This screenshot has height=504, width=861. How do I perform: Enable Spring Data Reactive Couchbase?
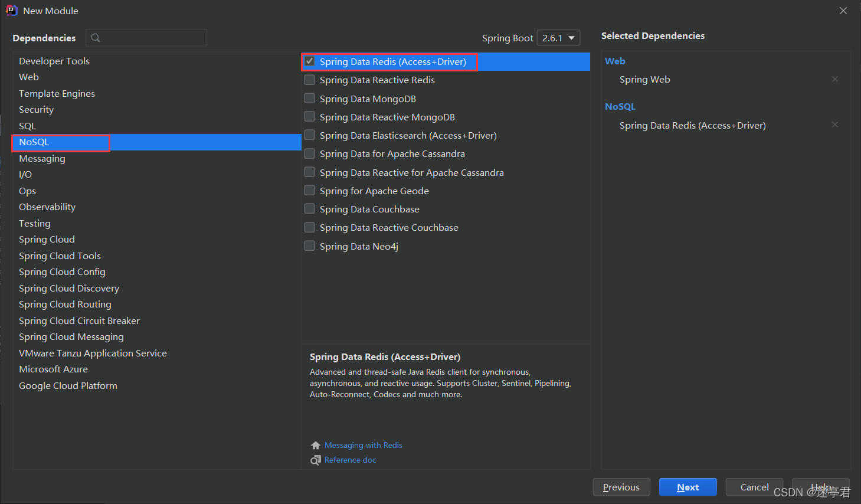click(x=310, y=227)
